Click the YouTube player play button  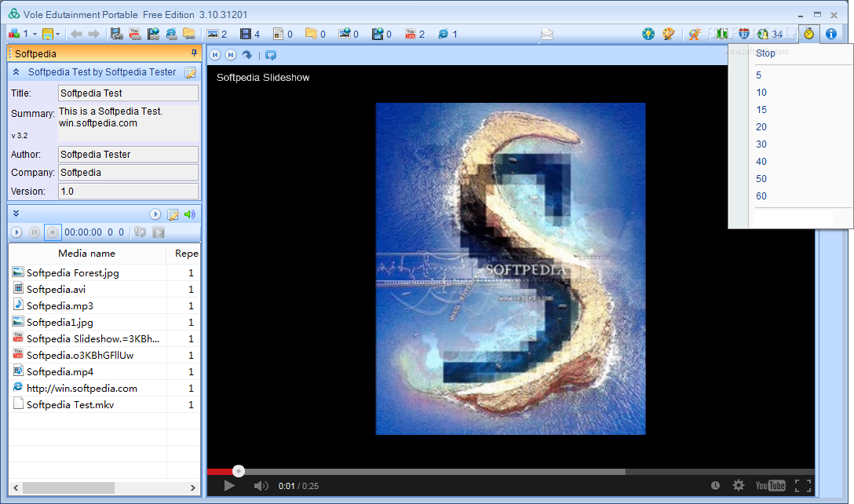[x=229, y=485]
